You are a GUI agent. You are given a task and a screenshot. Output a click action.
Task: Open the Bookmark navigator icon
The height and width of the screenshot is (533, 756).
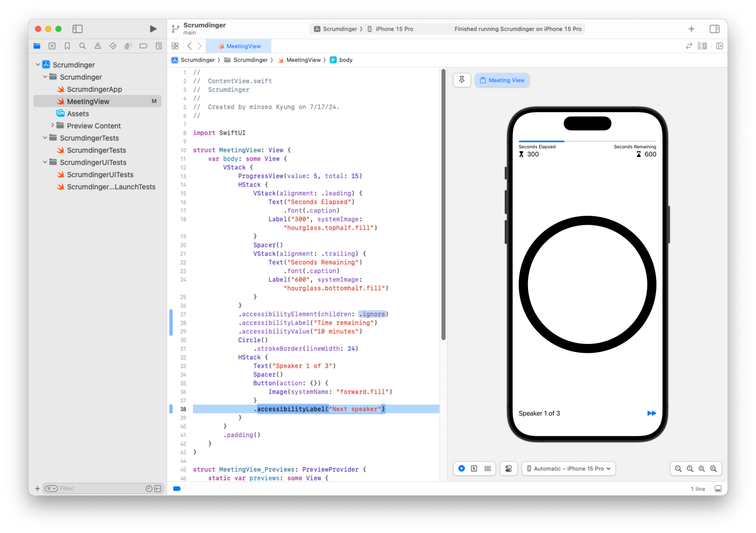(67, 46)
